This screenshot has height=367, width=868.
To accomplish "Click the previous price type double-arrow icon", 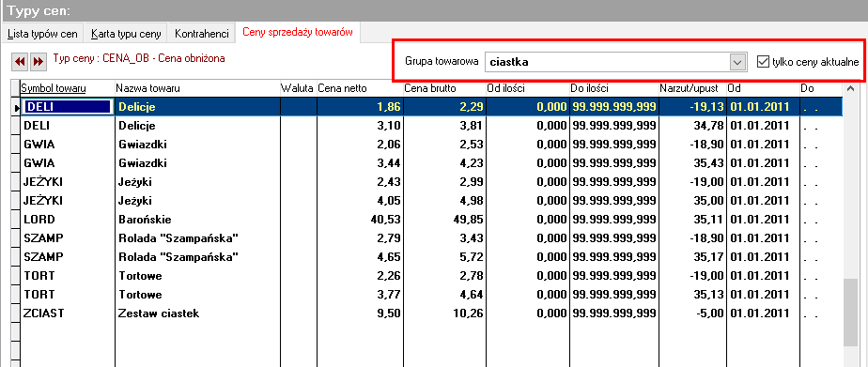I will (x=20, y=62).
